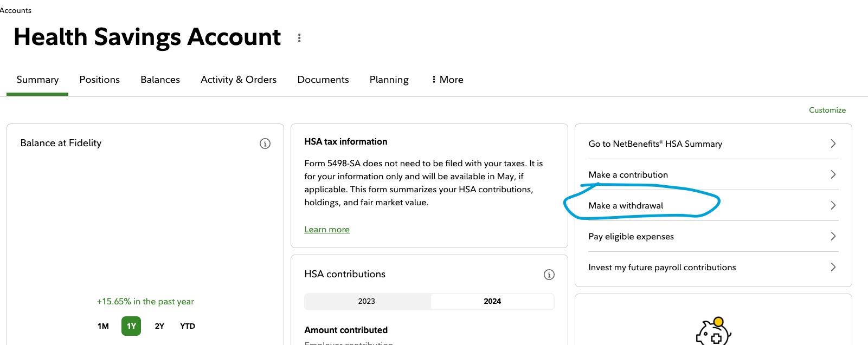Click the Accounts breadcrumb link
This screenshot has height=345, width=868.
click(16, 10)
